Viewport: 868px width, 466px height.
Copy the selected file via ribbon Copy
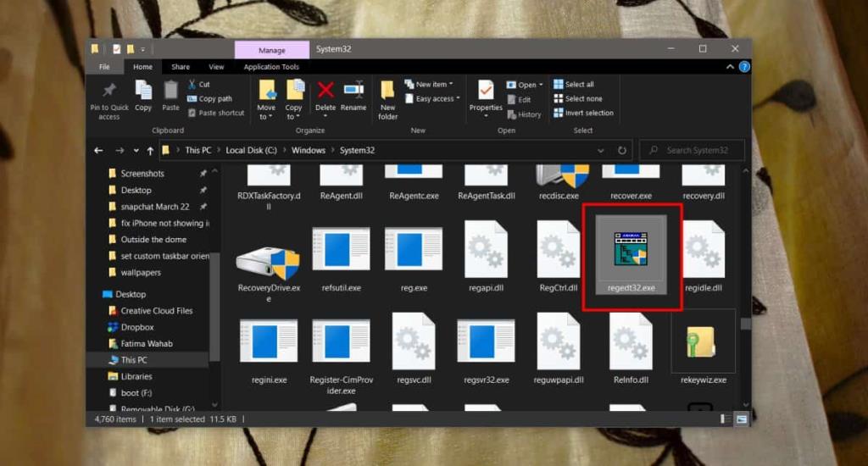pos(142,96)
